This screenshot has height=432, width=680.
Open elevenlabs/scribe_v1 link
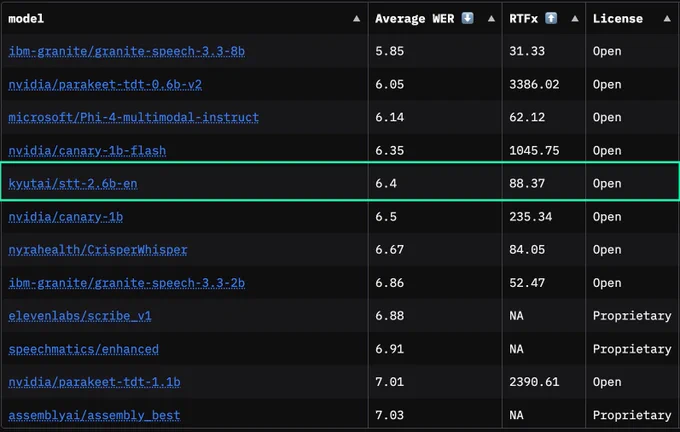(80, 316)
